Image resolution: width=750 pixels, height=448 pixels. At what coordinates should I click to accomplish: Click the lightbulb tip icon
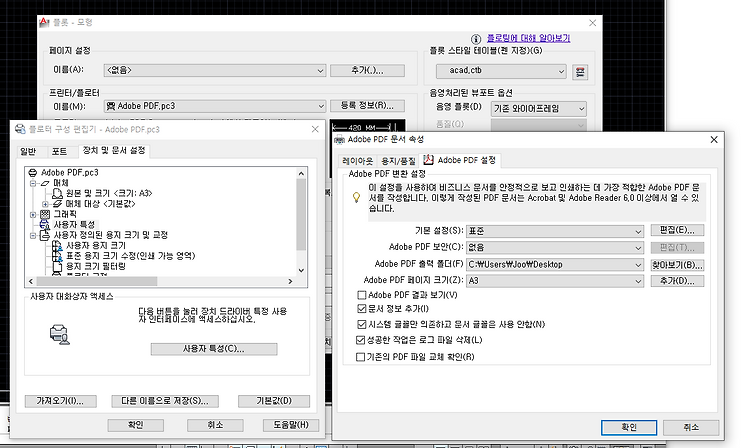point(356,197)
